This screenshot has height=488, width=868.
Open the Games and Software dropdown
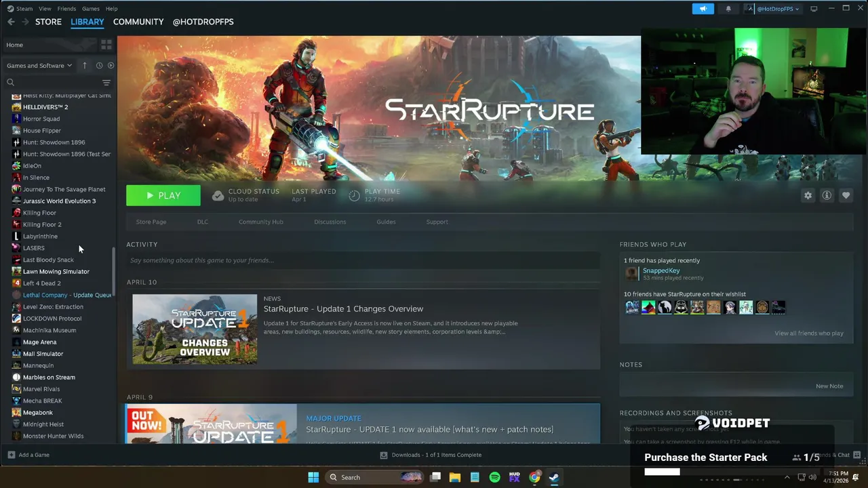(39, 66)
